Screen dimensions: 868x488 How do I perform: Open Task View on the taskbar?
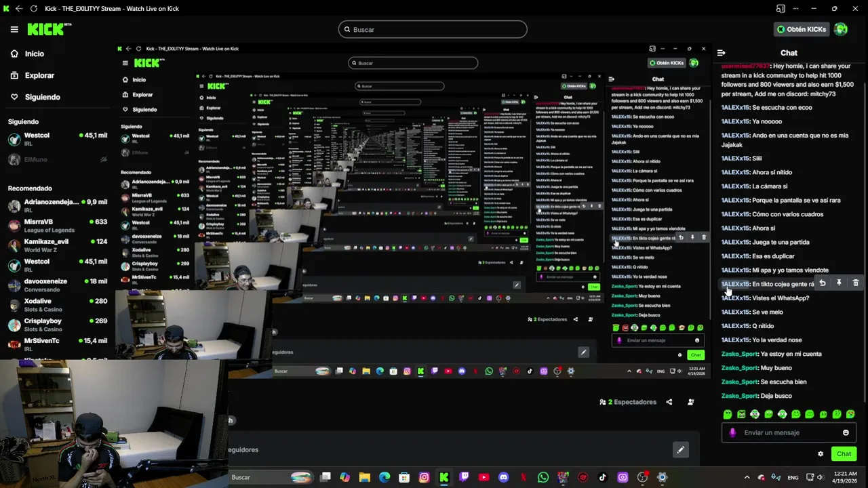point(325,477)
